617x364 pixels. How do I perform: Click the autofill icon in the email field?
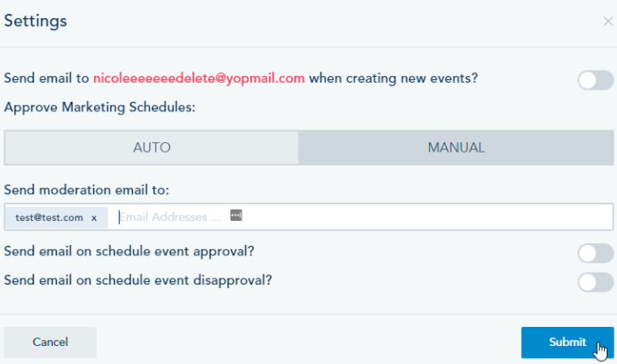tap(236, 215)
